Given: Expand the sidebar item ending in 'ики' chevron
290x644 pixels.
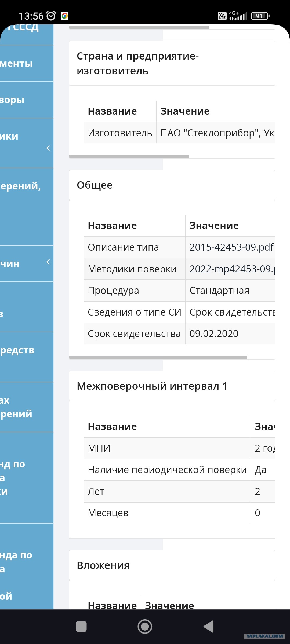Looking at the screenshot, I should coord(48,148).
